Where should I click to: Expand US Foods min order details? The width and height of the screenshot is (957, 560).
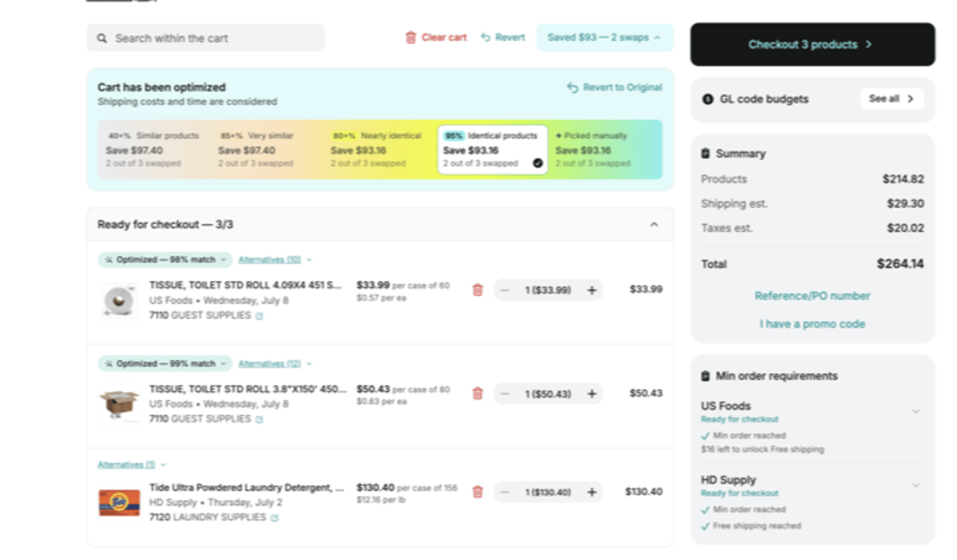[x=915, y=411]
